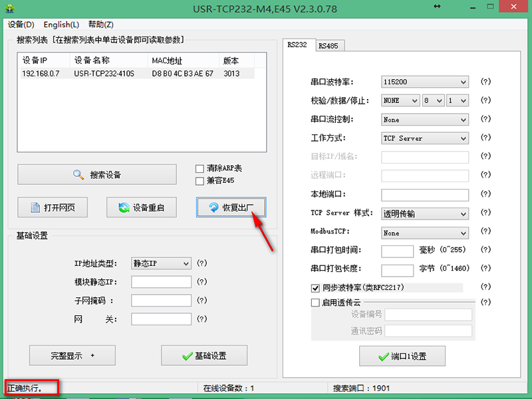Image resolution: width=532 pixels, height=399 pixels.
Task: Enable the 清除ARP表 checkbox
Action: click(x=199, y=168)
